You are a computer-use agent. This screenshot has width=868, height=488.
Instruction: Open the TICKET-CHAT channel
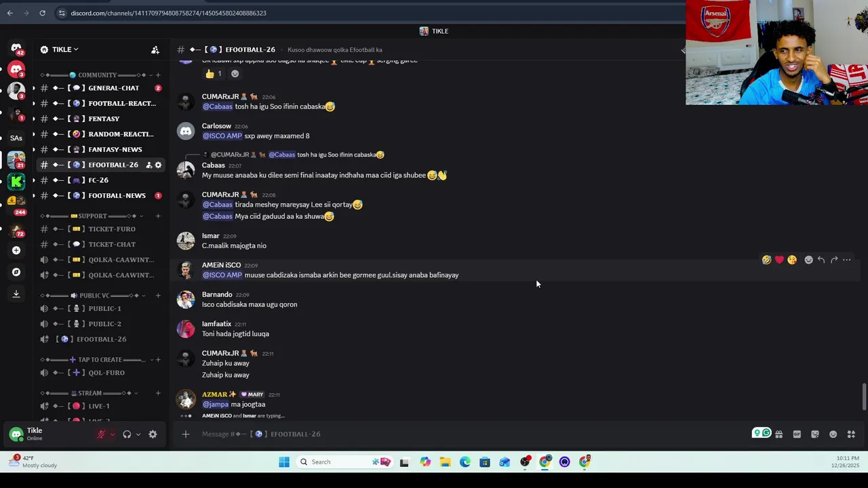click(x=100, y=244)
